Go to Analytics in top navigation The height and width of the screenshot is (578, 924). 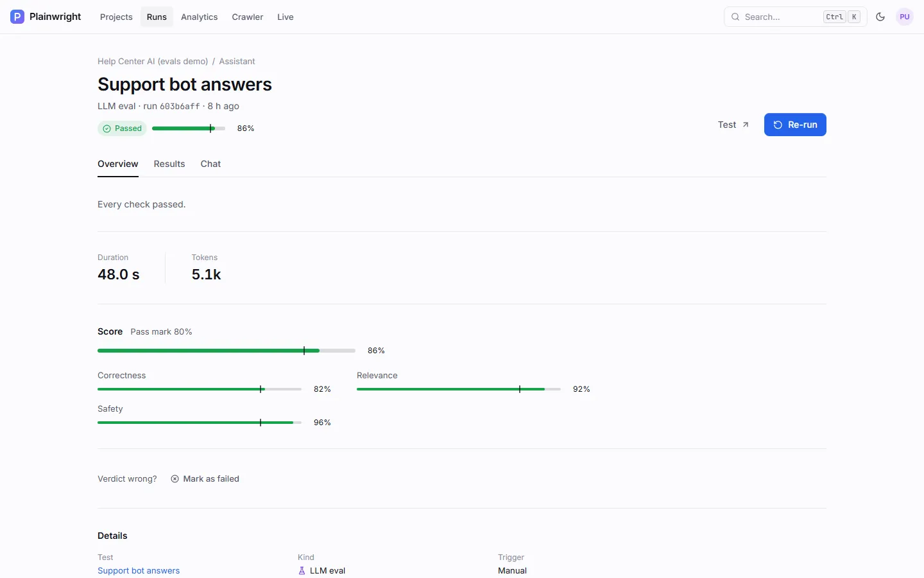point(199,17)
